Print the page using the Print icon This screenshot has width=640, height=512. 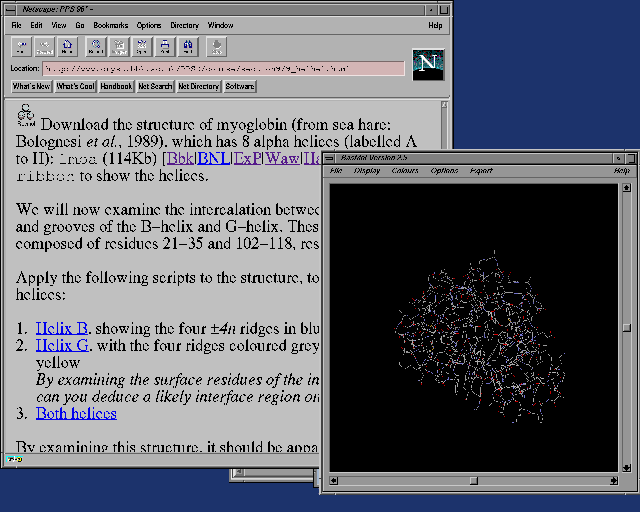[x=165, y=46]
